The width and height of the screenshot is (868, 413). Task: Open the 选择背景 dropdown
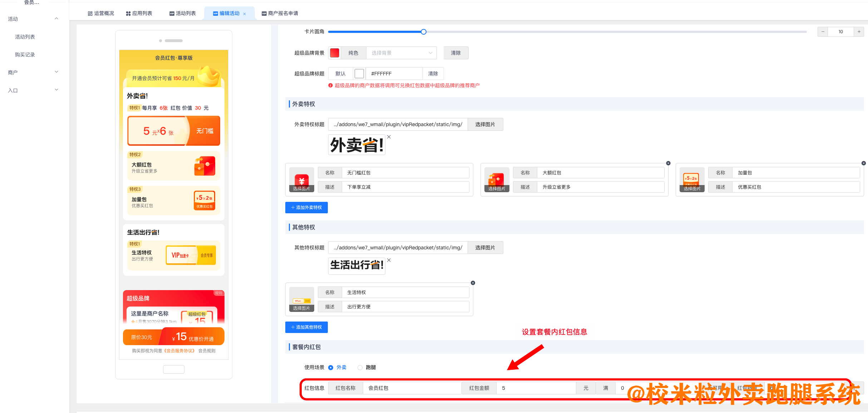click(x=401, y=53)
